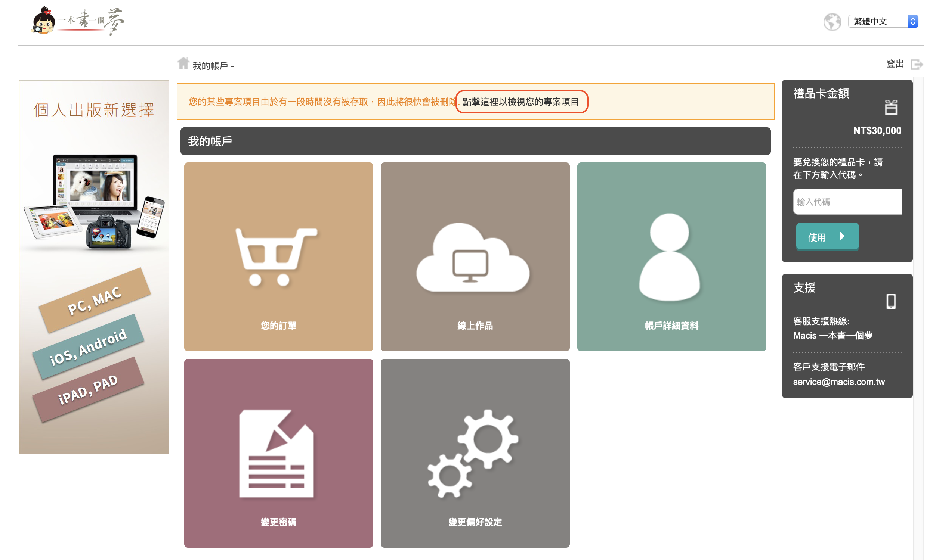Click the link to view your projects
The image size is (936, 560).
coord(520,102)
